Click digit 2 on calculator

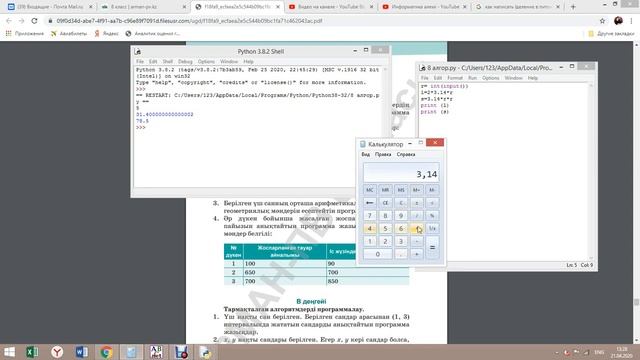point(385,241)
